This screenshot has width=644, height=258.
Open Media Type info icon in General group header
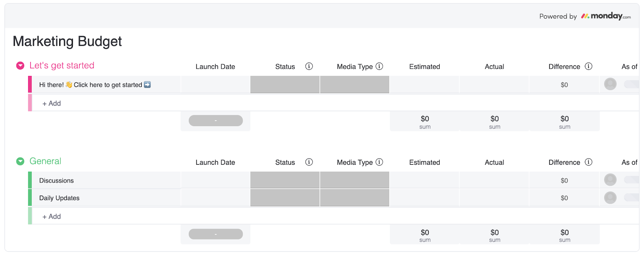(379, 162)
